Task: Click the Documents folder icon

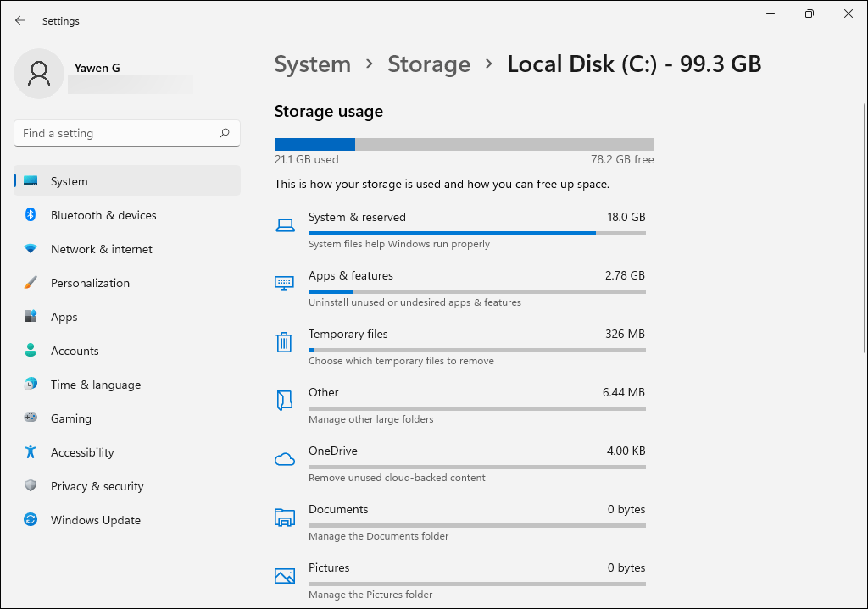Action: [285, 518]
